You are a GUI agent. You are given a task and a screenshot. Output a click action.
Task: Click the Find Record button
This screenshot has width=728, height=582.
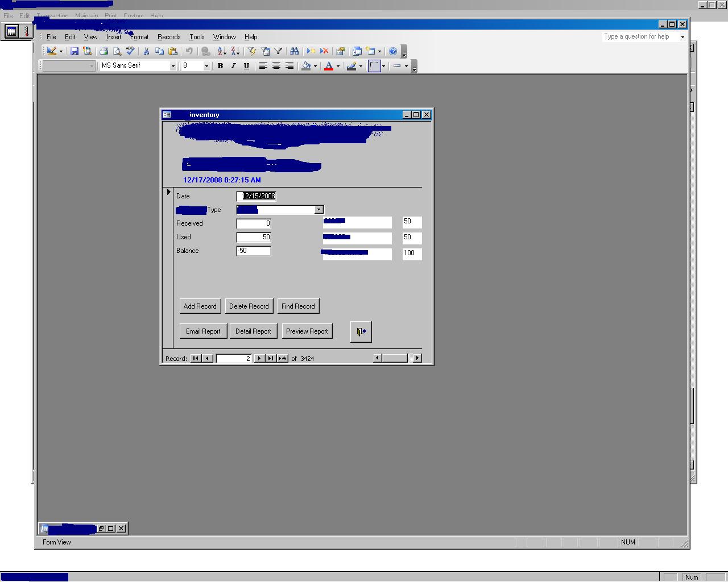pyautogui.click(x=298, y=306)
